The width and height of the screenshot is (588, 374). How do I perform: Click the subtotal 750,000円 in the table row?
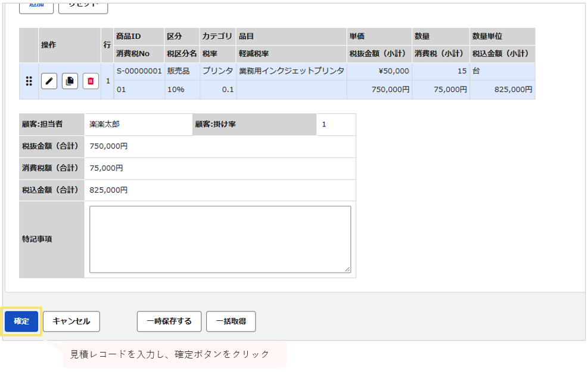tap(390, 89)
